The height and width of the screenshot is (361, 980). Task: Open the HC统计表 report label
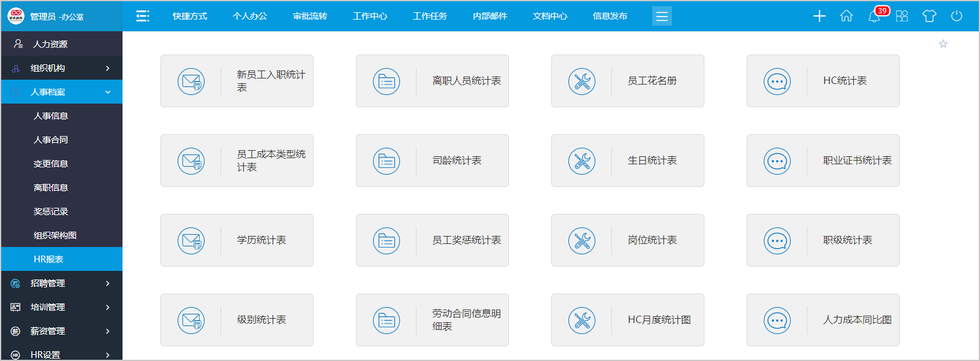845,81
